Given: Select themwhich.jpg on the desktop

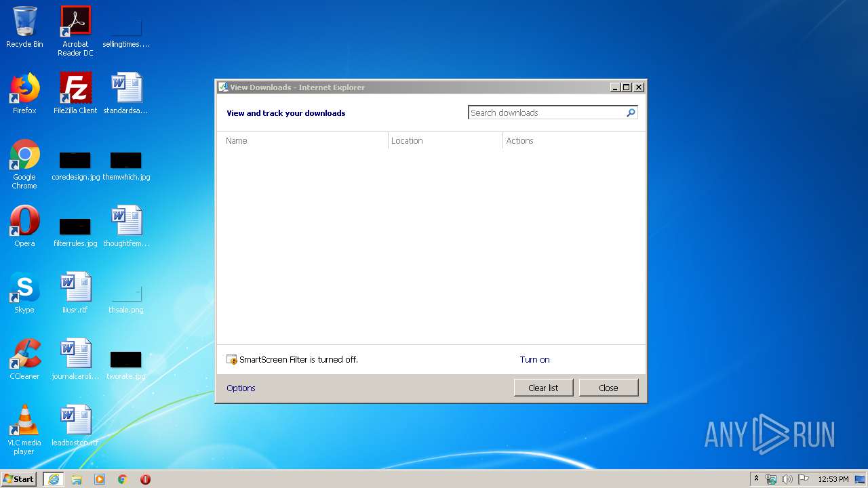Looking at the screenshot, I should point(126,166).
